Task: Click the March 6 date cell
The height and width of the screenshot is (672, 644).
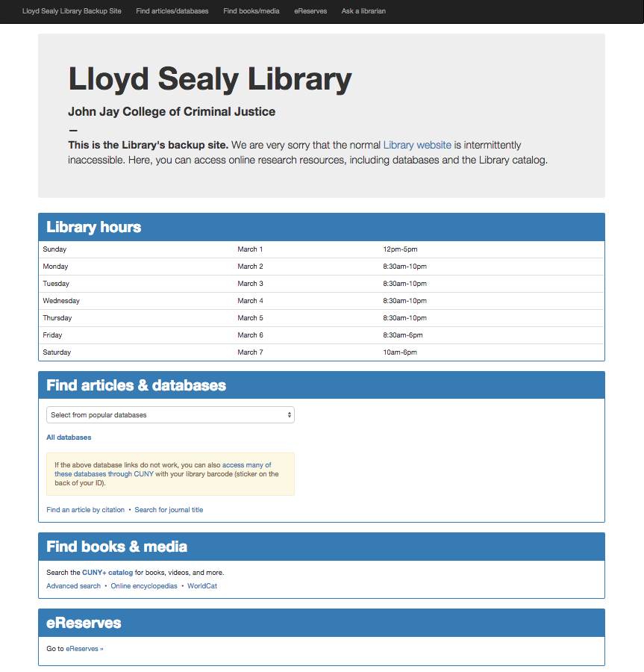Action: (250, 335)
